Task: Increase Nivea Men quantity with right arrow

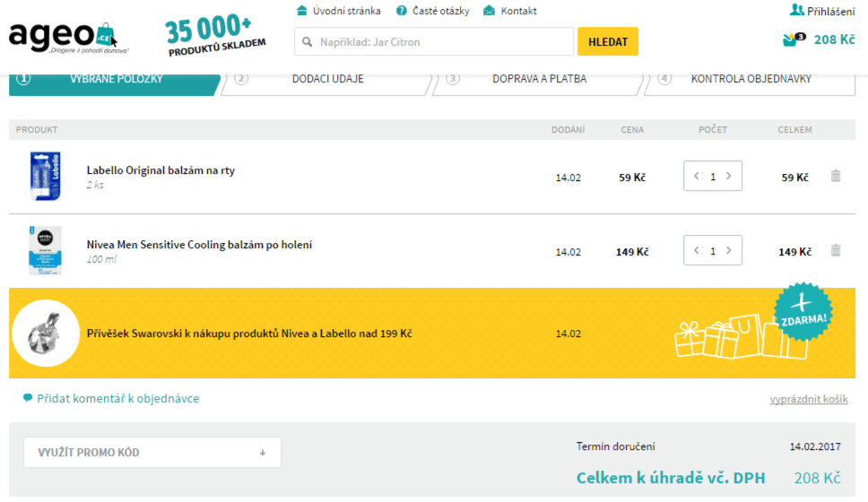Action: [x=729, y=251]
